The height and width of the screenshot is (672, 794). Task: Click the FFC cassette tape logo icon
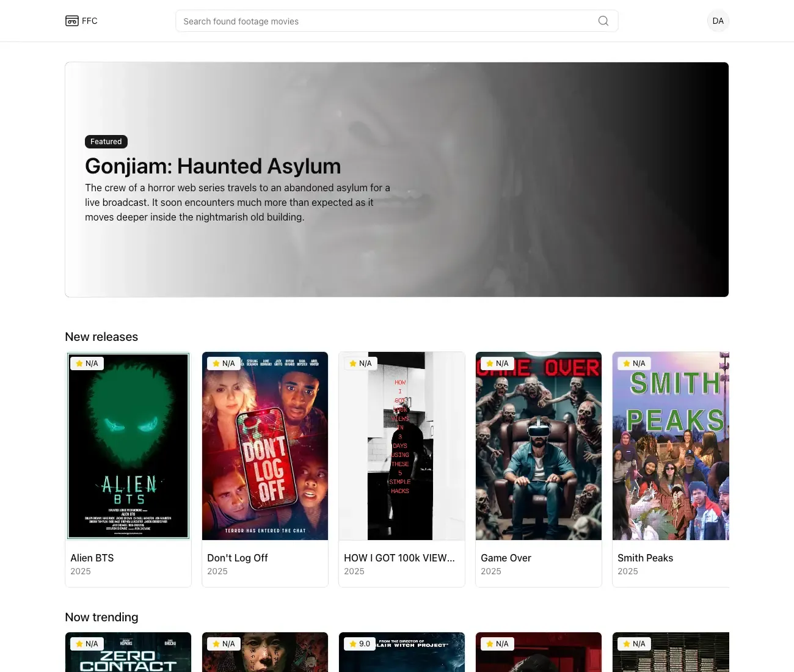(71, 20)
